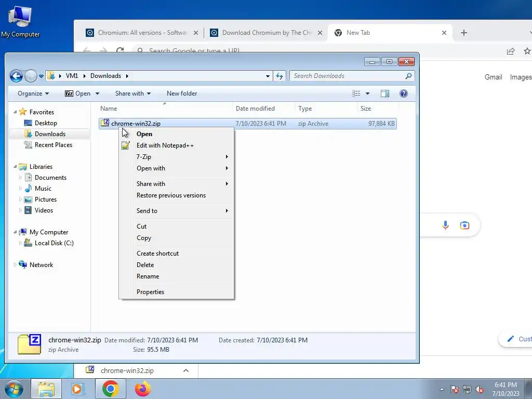Open the Pictures library
The width and height of the screenshot is (532, 399).
click(46, 199)
